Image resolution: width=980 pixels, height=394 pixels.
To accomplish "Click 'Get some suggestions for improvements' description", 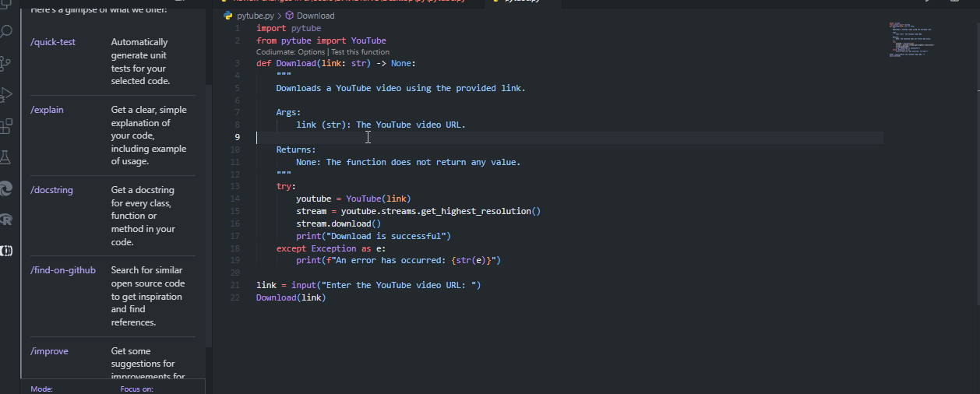I will tap(148, 364).
